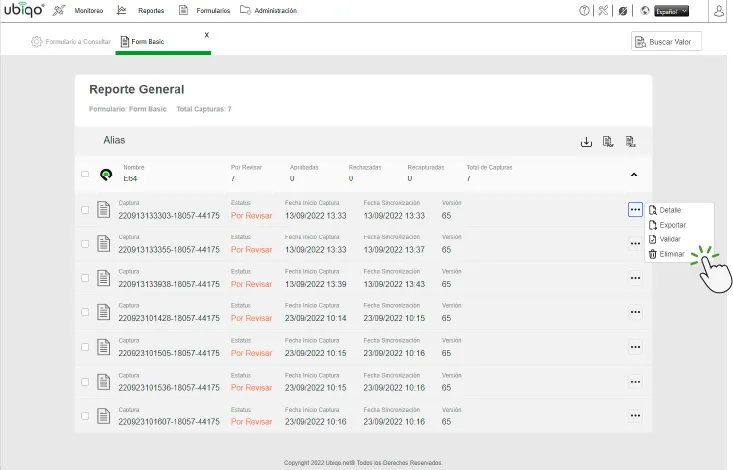Check capture 220913133938-18057-44175 checkbox

(85, 278)
